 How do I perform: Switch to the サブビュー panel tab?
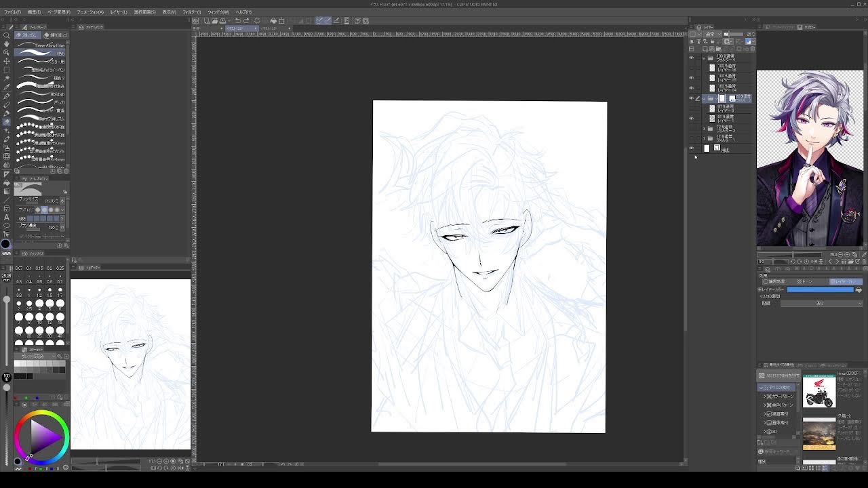(808, 27)
